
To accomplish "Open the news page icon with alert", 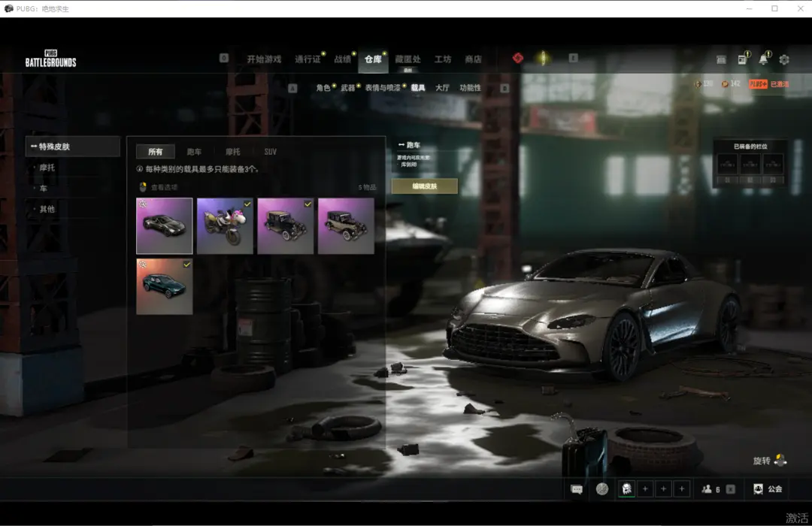I will (x=743, y=59).
